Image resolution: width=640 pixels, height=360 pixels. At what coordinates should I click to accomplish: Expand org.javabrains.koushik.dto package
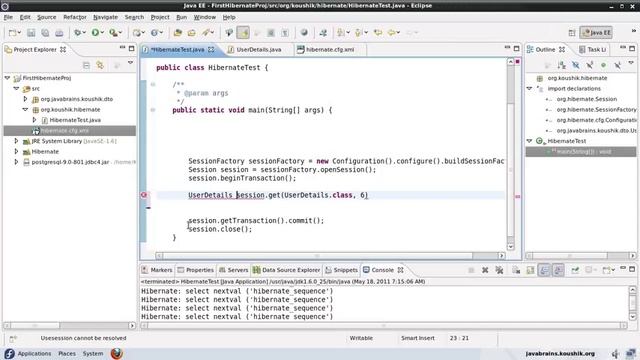pyautogui.click(x=25, y=99)
